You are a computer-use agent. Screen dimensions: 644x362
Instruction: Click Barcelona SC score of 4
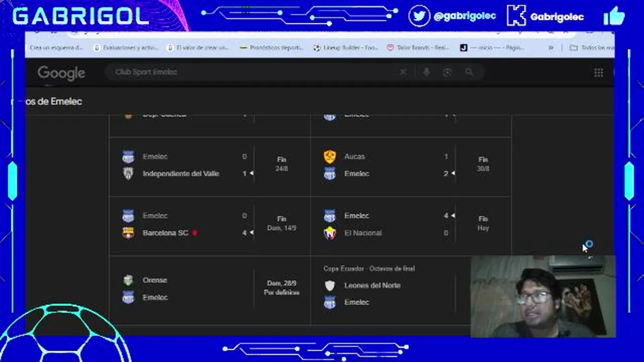coord(245,233)
